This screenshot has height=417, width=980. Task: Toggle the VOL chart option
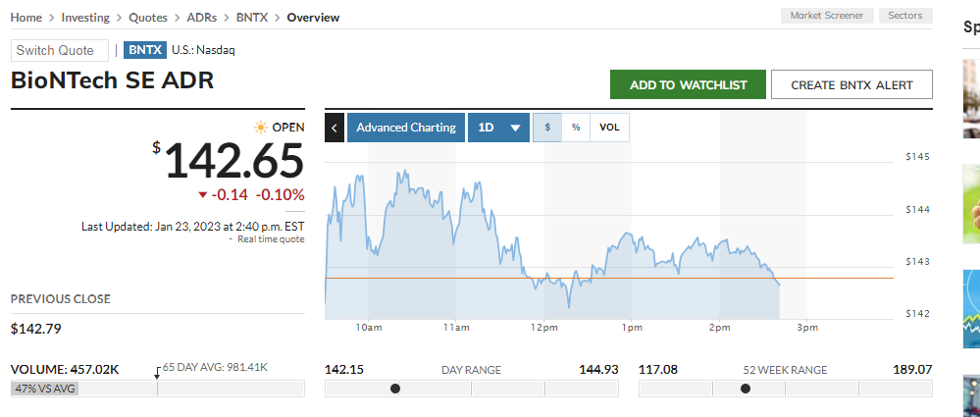pyautogui.click(x=609, y=128)
